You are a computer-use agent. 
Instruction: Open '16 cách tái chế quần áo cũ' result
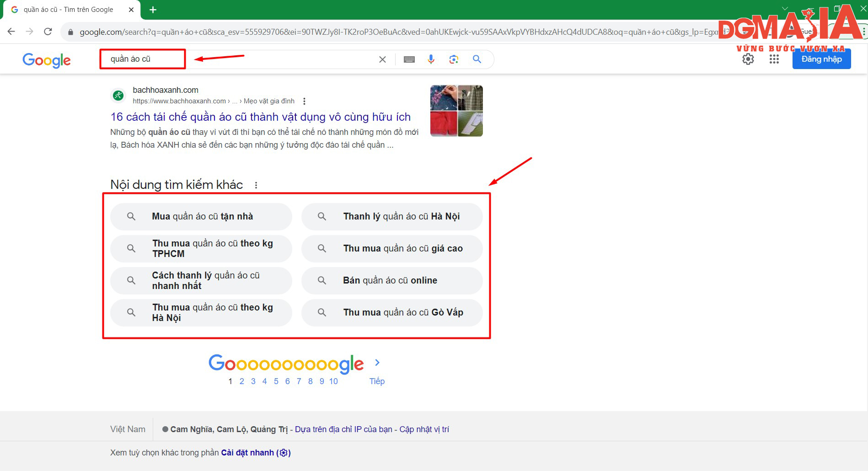tap(261, 117)
